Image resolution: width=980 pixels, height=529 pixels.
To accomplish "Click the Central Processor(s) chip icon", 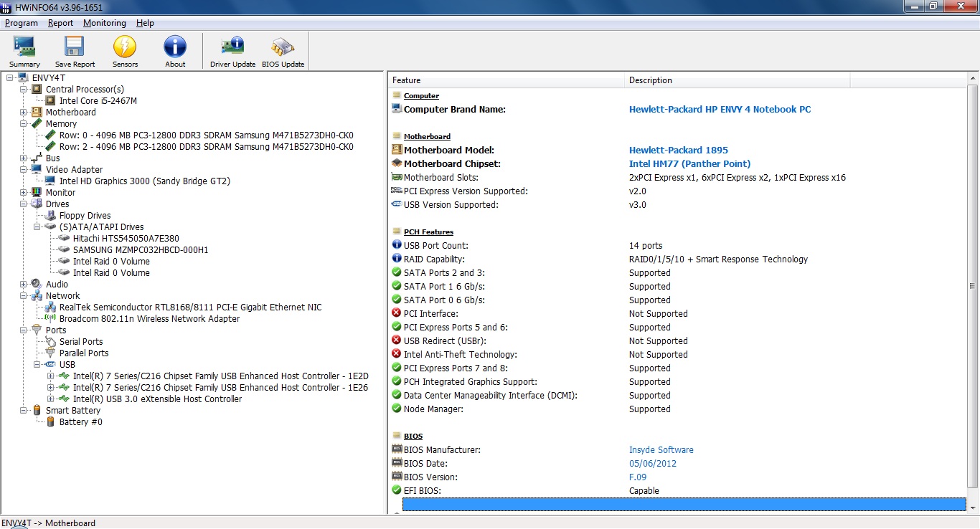I will [x=37, y=89].
